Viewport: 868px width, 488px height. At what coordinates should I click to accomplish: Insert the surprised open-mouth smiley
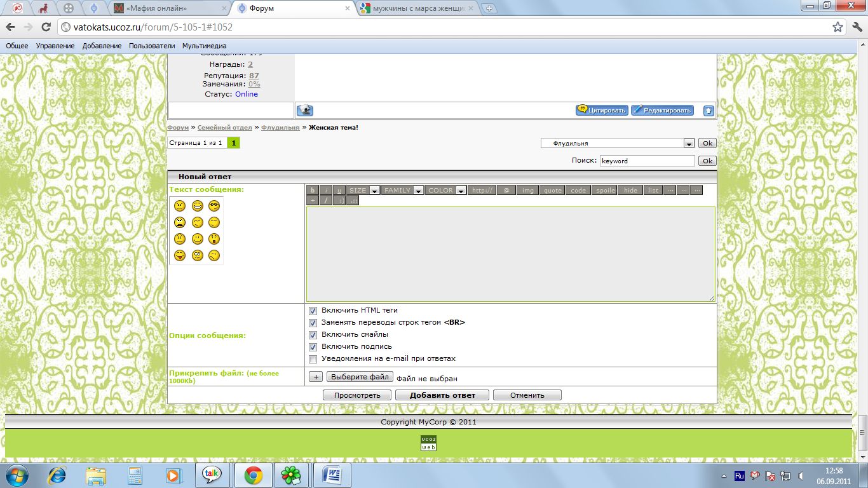[214, 239]
